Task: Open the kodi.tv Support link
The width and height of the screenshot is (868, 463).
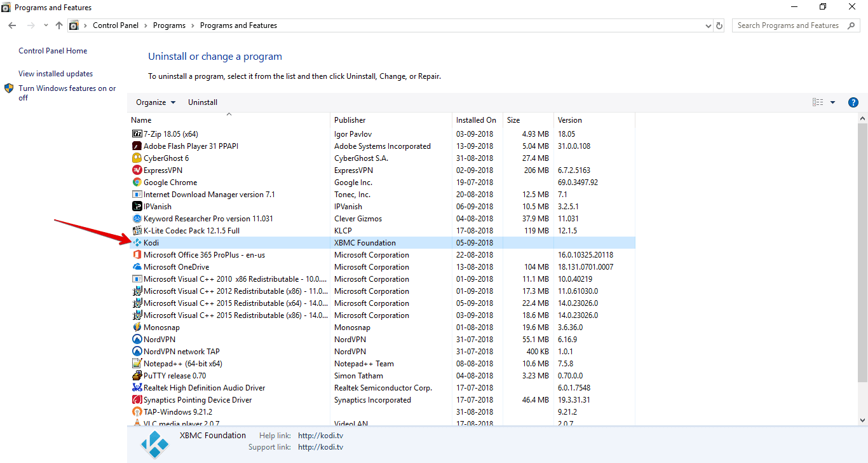Action: [x=320, y=447]
